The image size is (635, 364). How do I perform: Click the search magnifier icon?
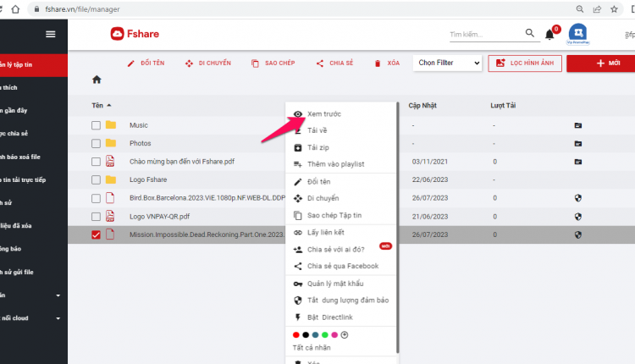[530, 33]
